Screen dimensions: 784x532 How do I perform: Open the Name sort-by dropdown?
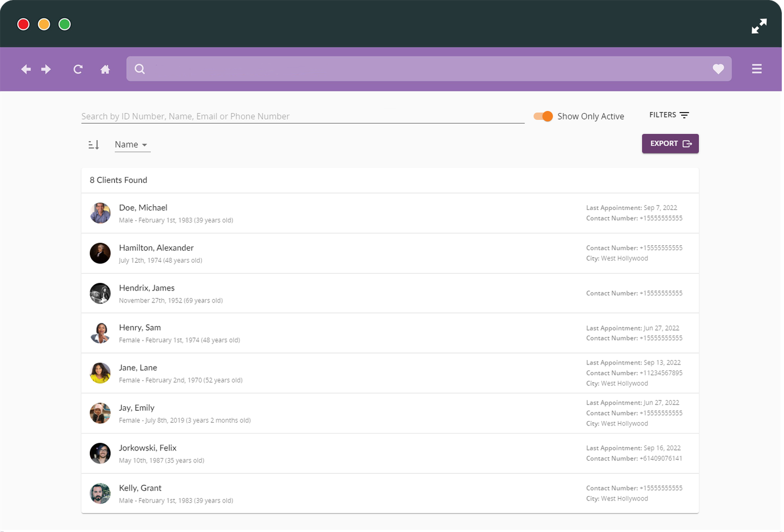tap(132, 145)
